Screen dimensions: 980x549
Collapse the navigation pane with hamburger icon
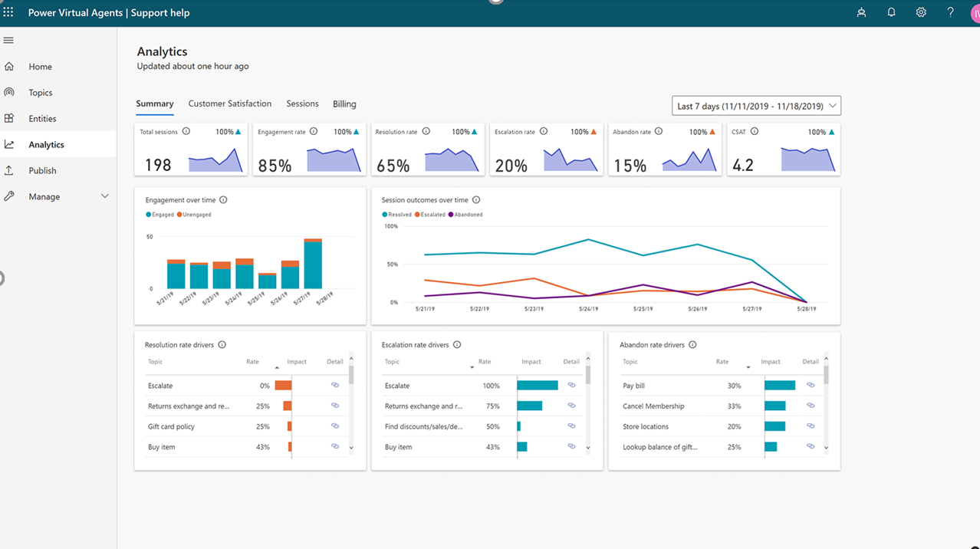tap(8, 40)
